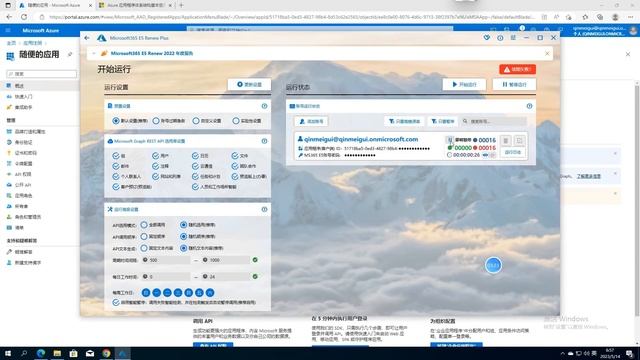Click the floating blue circle button
Viewport: 640px width, 360px height.
click(493, 265)
